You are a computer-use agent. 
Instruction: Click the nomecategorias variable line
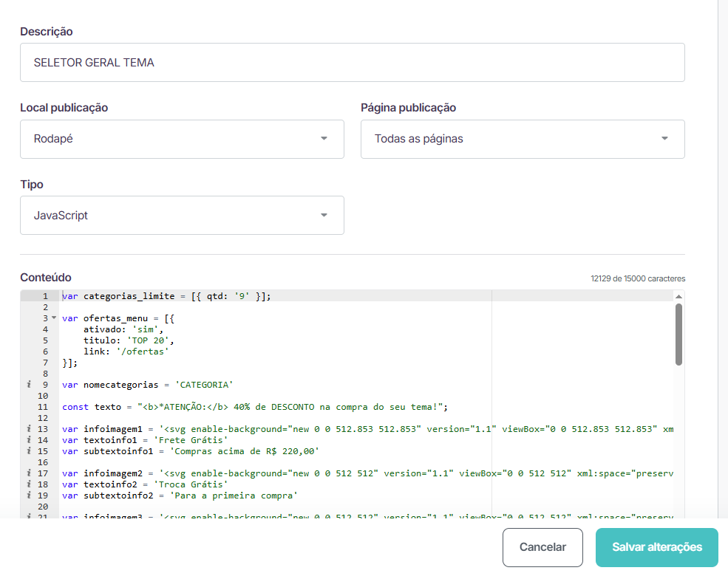coord(148,385)
